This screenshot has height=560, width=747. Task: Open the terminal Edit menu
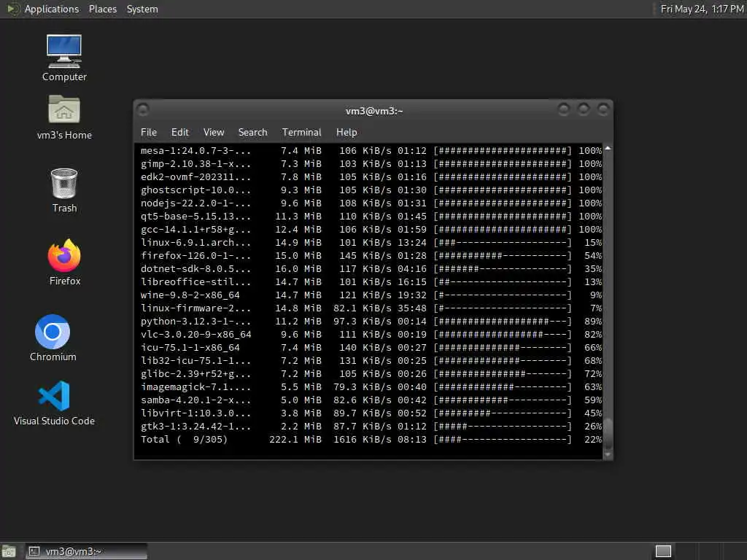click(x=179, y=132)
